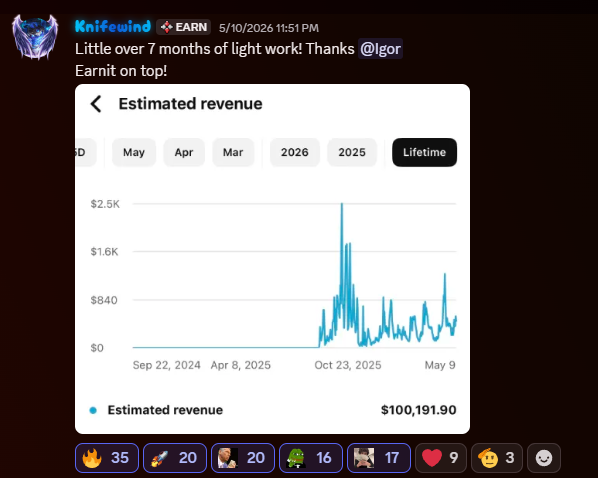Click the $0 y-axis label

(97, 348)
